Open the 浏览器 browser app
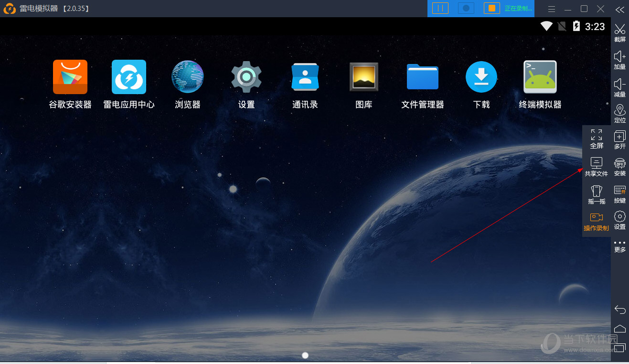629x364 pixels. (188, 77)
